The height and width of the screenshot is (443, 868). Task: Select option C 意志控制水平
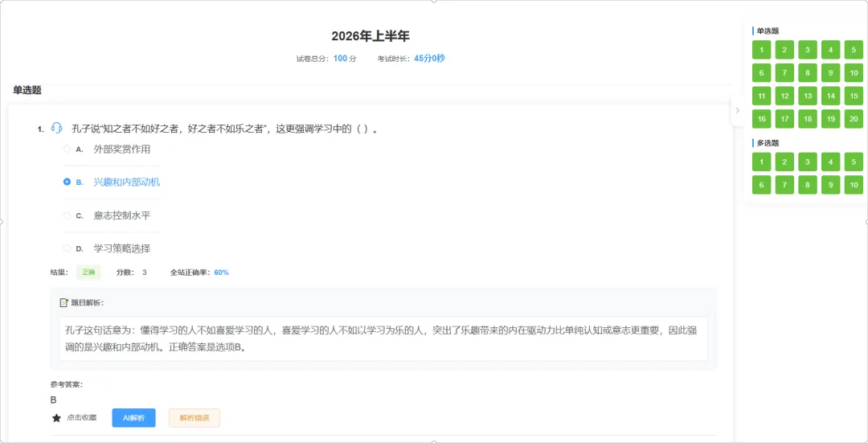click(x=107, y=215)
